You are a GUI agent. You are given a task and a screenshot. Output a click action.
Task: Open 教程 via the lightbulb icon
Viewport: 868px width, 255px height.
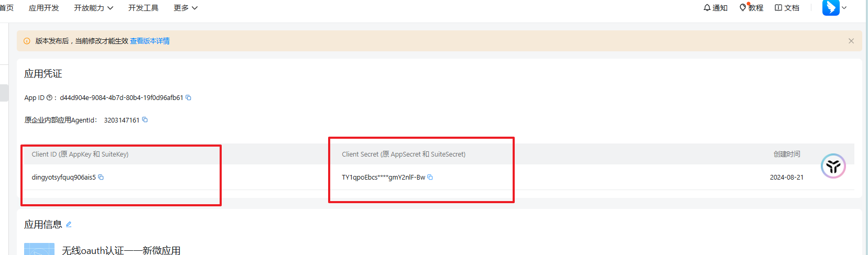[x=743, y=8]
